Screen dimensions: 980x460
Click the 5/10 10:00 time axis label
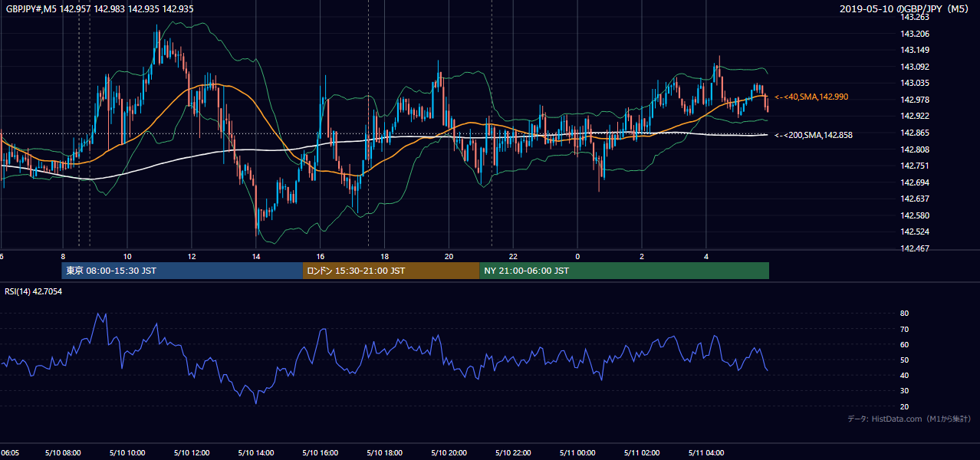pyautogui.click(x=127, y=453)
